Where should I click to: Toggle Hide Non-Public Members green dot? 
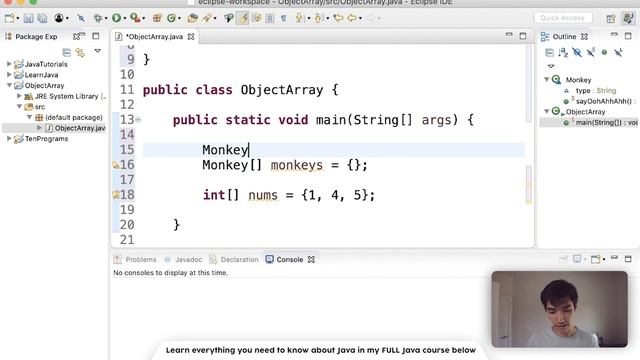click(x=604, y=53)
